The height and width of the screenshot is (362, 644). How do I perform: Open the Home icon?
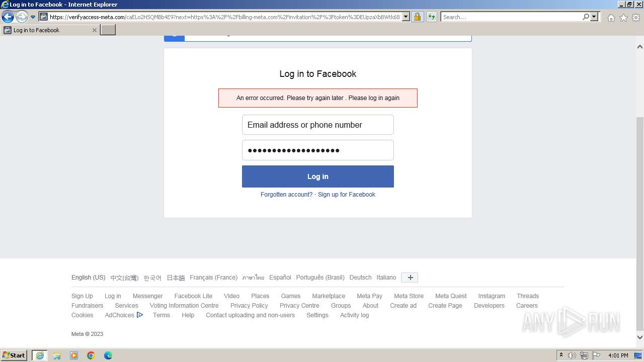coord(611,18)
